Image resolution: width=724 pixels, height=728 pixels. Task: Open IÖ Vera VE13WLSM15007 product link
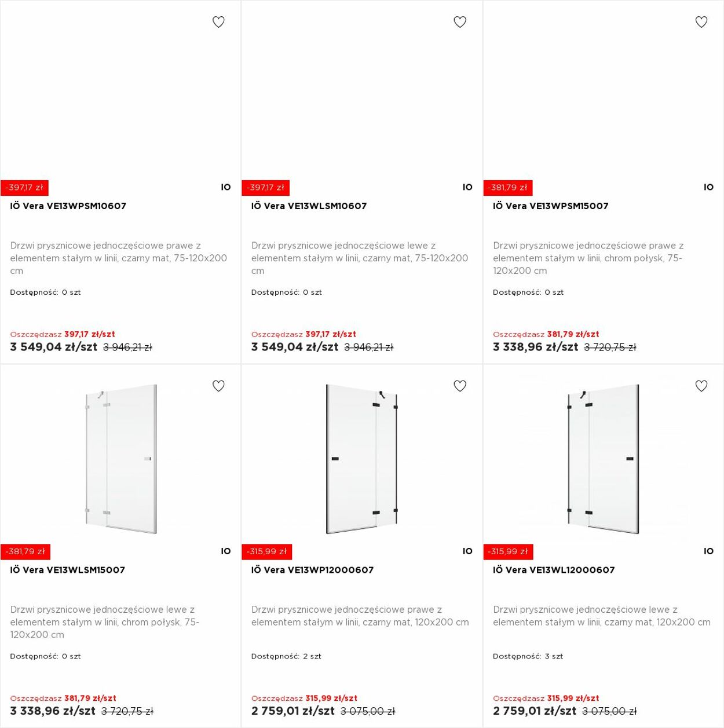point(68,570)
